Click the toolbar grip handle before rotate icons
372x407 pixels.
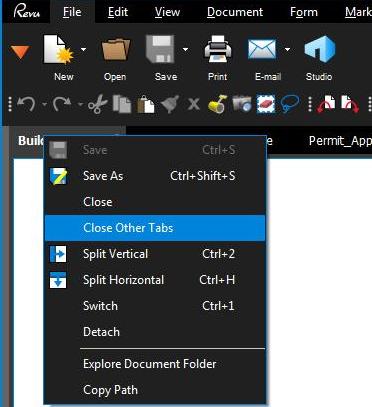(x=310, y=104)
